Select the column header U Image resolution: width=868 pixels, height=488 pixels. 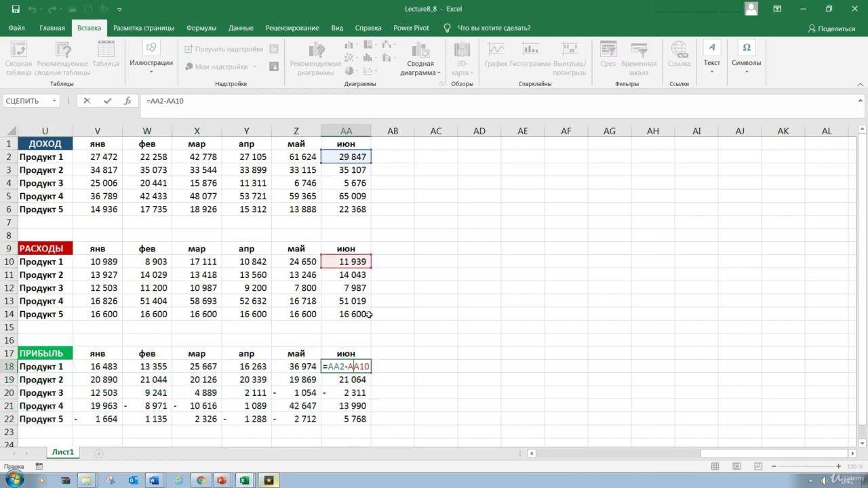click(45, 131)
